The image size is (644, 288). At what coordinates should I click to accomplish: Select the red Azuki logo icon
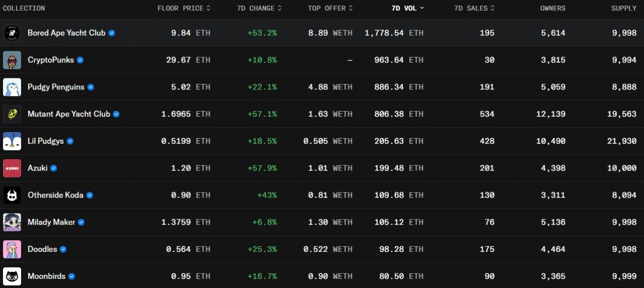[12, 168]
